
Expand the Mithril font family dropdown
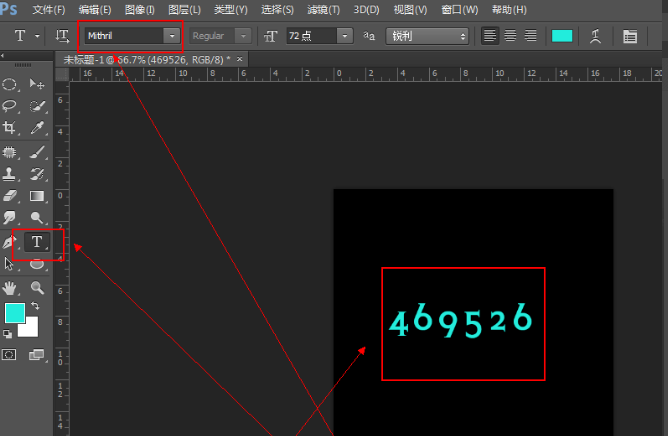172,36
